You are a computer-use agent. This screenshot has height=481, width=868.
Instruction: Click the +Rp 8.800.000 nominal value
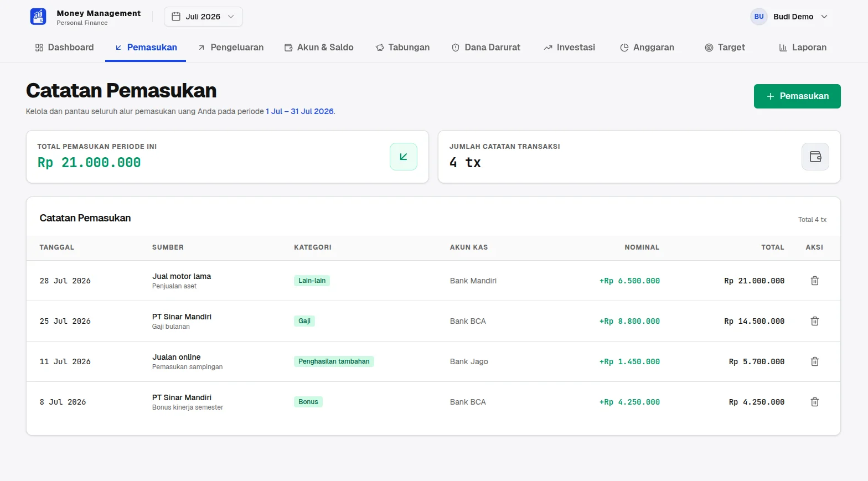click(629, 321)
